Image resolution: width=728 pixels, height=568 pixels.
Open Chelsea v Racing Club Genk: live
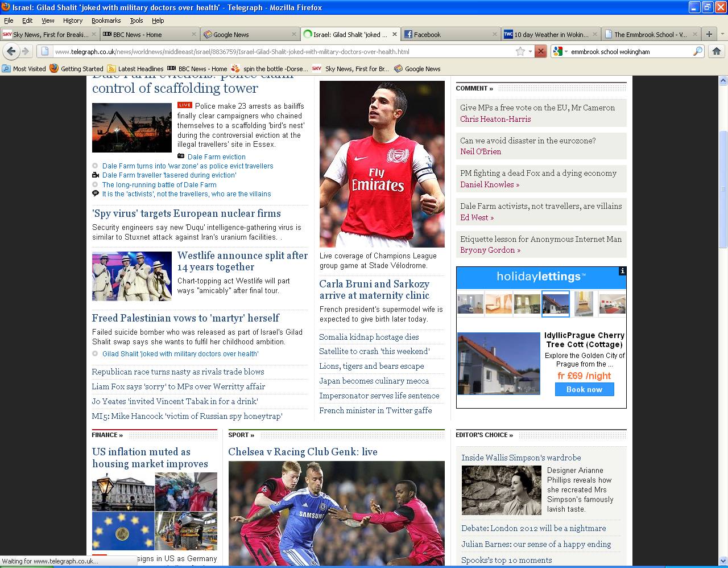click(x=303, y=452)
